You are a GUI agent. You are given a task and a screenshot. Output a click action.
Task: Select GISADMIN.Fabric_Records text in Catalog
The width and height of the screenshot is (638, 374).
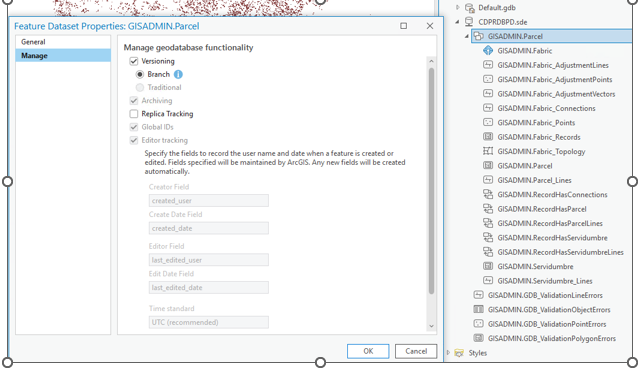pos(539,137)
